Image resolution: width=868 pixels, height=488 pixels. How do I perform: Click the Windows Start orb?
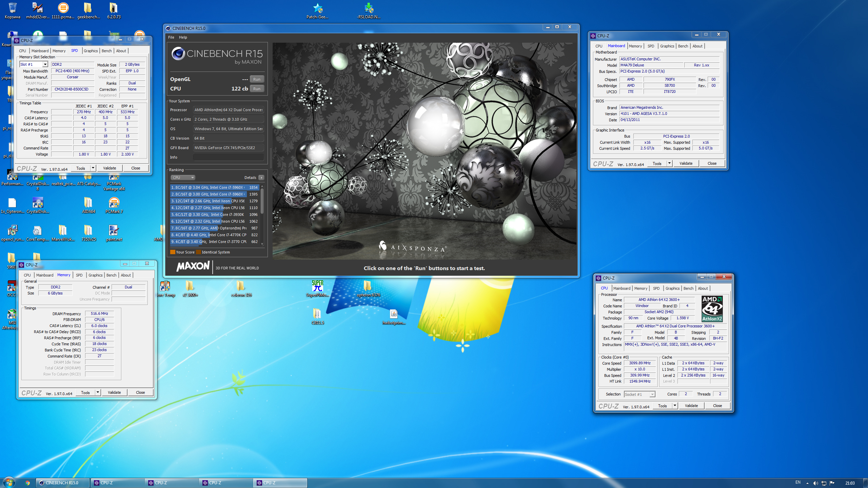[x=9, y=483]
